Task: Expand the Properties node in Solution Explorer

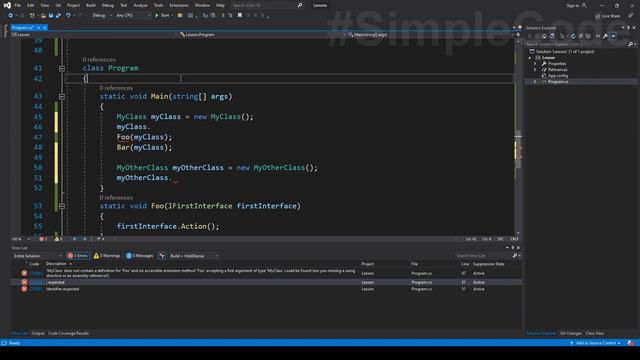Action: pyautogui.click(x=535, y=64)
